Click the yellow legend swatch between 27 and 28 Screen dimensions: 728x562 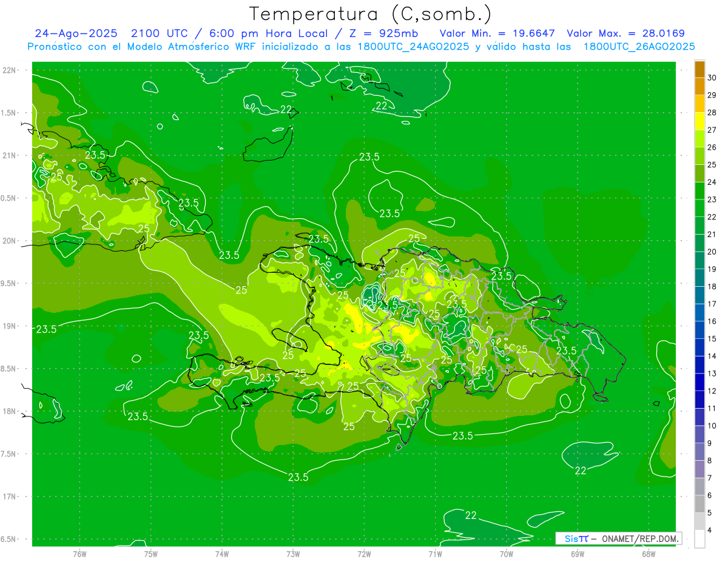pos(699,121)
